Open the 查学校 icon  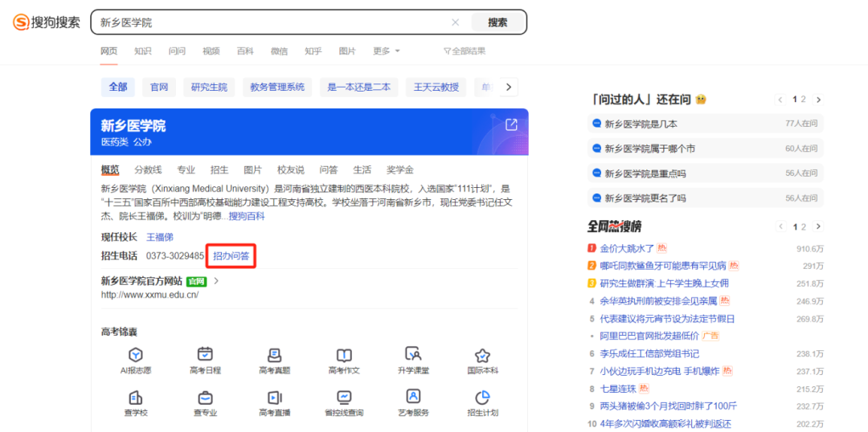click(x=136, y=397)
